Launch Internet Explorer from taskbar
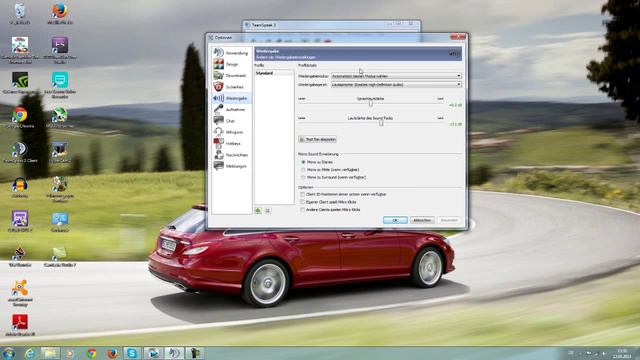This screenshot has height=360, width=640. [30, 353]
